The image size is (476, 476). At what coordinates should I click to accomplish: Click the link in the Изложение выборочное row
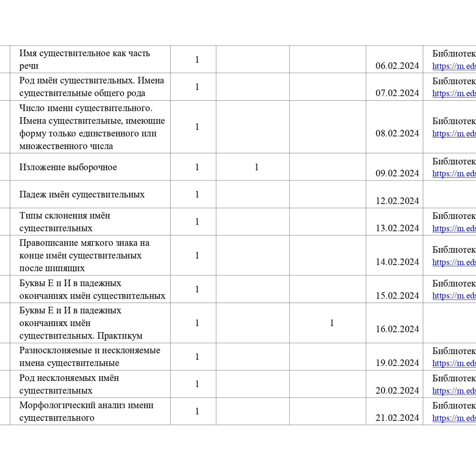click(454, 174)
